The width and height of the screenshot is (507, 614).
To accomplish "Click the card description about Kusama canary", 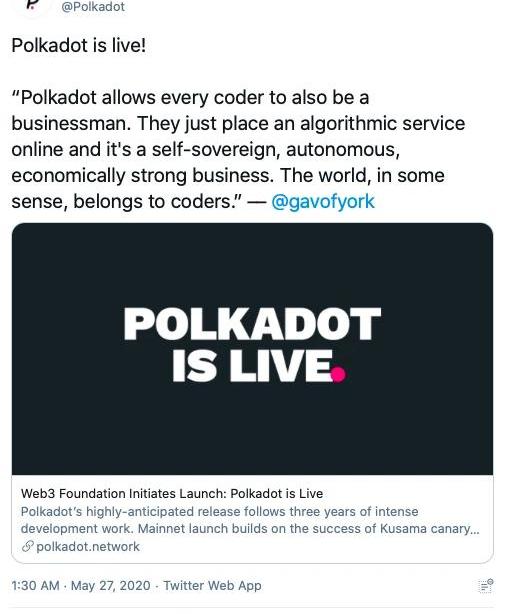I will click(x=250, y=520).
